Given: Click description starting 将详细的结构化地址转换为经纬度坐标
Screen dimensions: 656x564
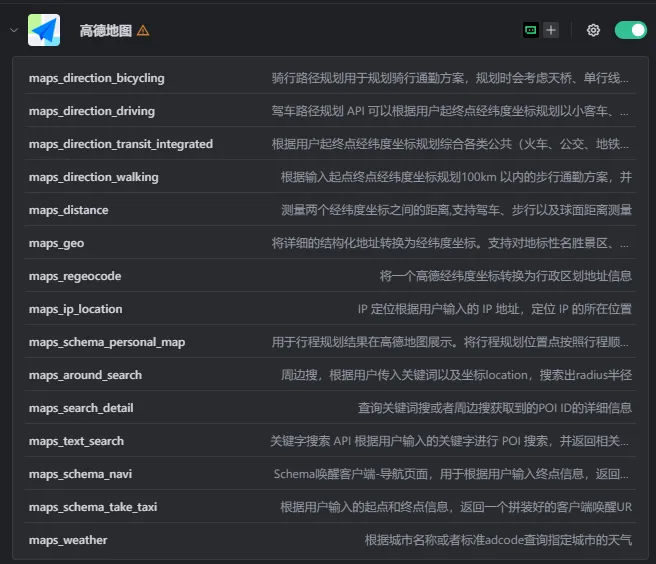Looking at the screenshot, I should pos(450,243).
